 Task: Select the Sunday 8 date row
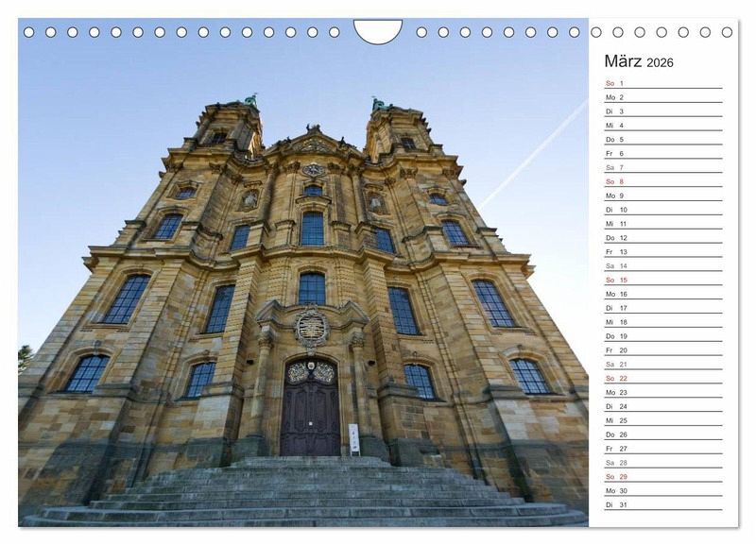tap(662, 181)
